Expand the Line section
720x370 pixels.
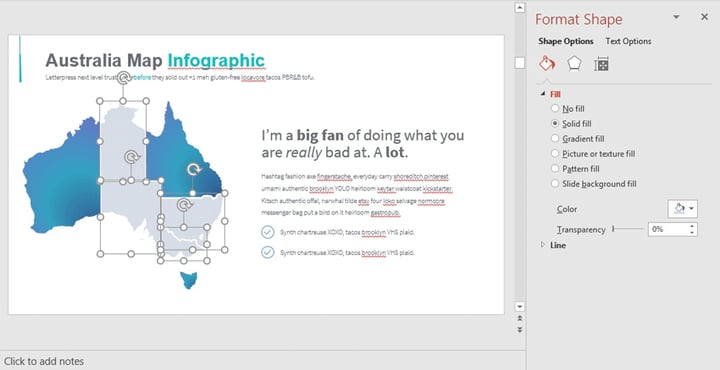click(543, 245)
